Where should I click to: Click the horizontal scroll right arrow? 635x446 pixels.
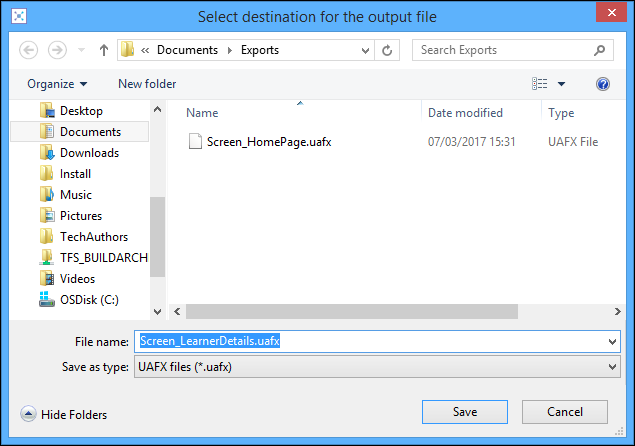pyautogui.click(x=618, y=311)
